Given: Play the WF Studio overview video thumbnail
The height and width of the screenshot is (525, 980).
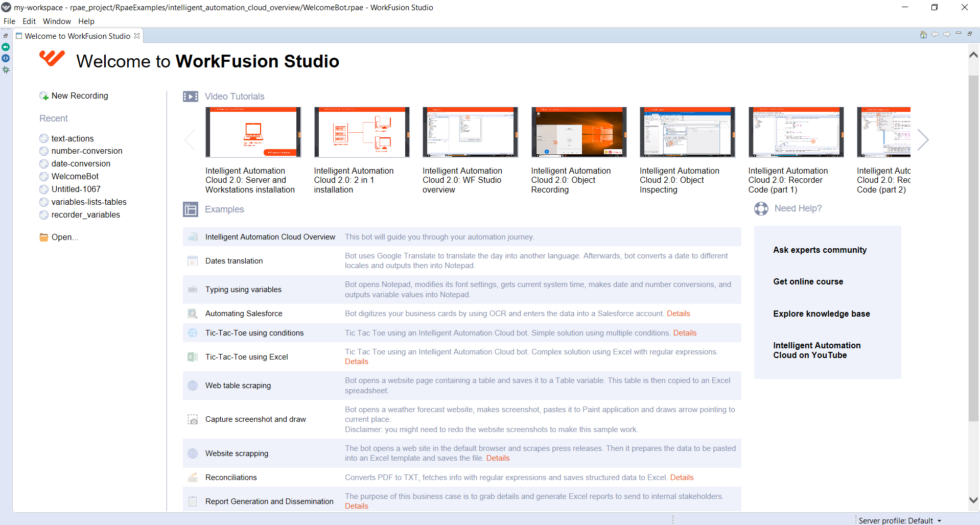Looking at the screenshot, I should point(470,132).
